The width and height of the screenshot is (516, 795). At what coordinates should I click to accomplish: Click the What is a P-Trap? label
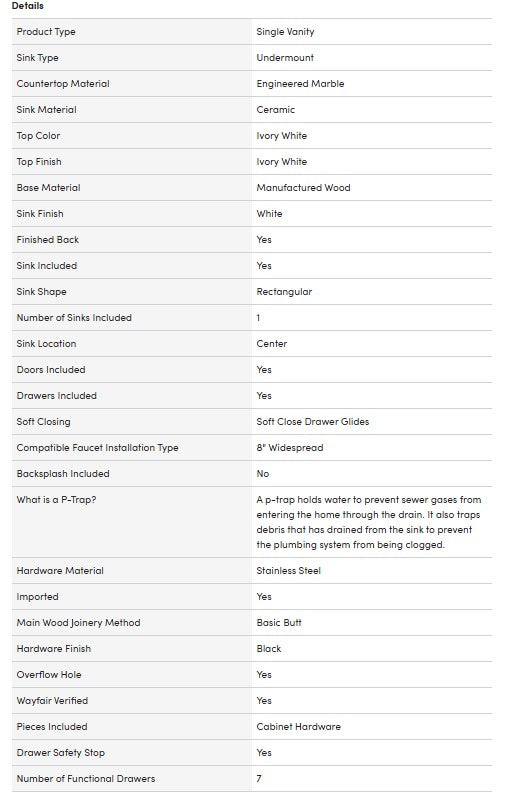coord(56,500)
